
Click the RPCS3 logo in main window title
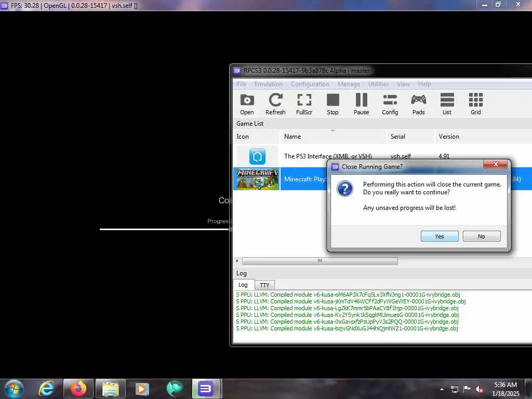[x=236, y=71]
